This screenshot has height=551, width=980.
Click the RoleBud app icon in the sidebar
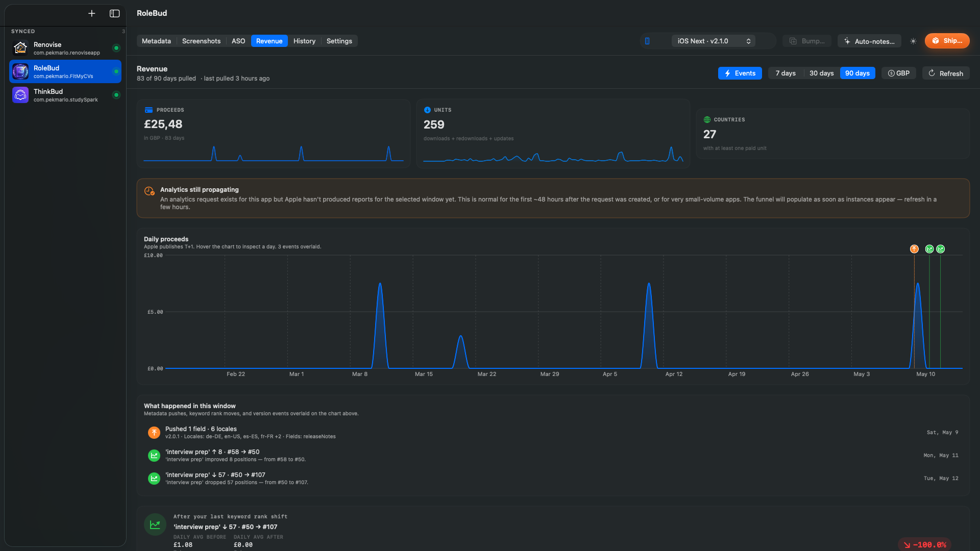pyautogui.click(x=20, y=71)
